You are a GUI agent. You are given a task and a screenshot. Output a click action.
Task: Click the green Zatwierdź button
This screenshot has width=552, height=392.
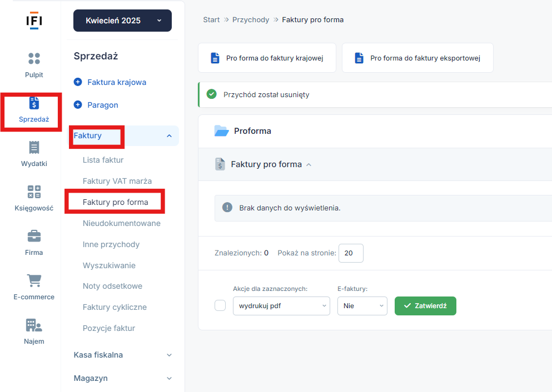click(x=425, y=306)
